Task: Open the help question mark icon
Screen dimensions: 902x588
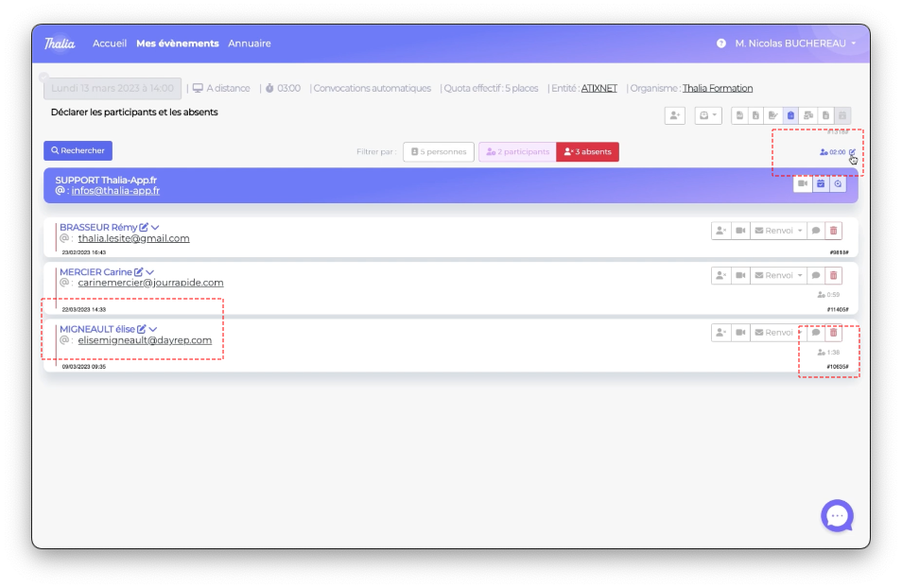Action: pos(721,43)
